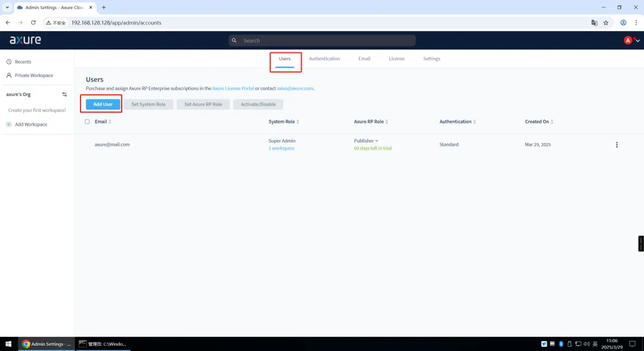This screenshot has width=644, height=351.
Task: Switch to the License tab
Action: coord(397,59)
